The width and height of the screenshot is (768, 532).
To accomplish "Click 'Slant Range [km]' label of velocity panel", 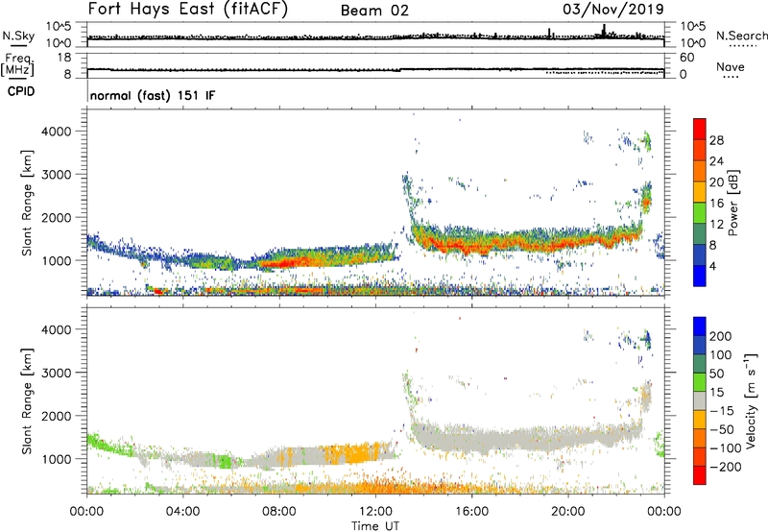I will point(27,400).
